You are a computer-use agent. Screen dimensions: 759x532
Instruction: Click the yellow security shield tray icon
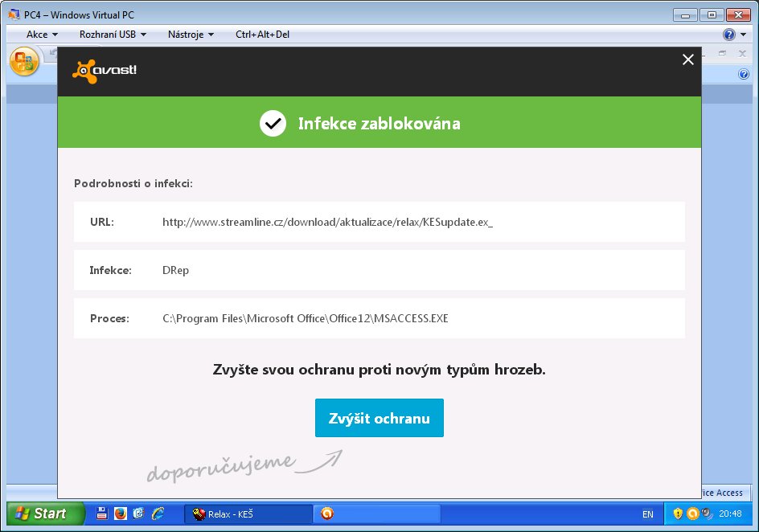pos(678,514)
